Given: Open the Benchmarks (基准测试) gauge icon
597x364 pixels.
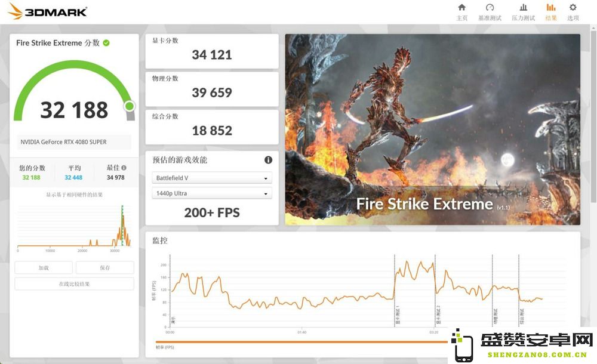Looking at the screenshot, I should pyautogui.click(x=490, y=7).
